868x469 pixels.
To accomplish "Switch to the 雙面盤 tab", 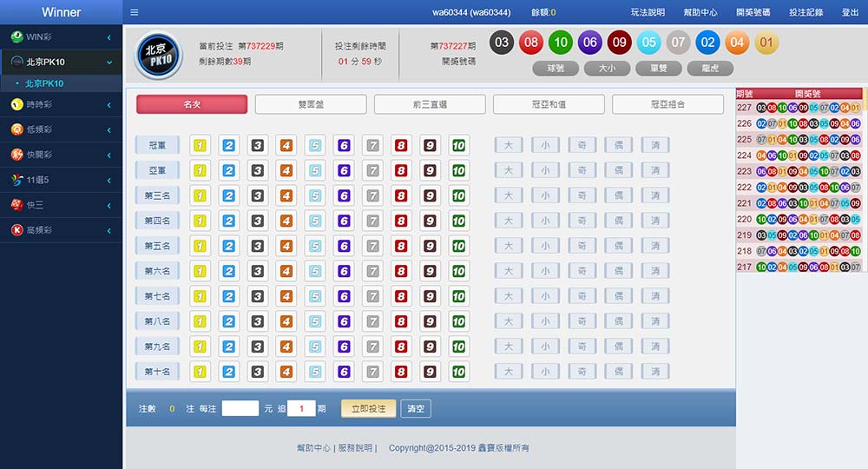I will (311, 104).
